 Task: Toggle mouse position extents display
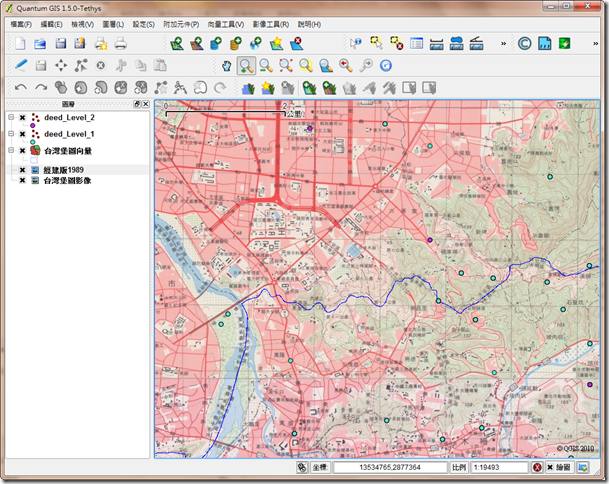[302, 467]
